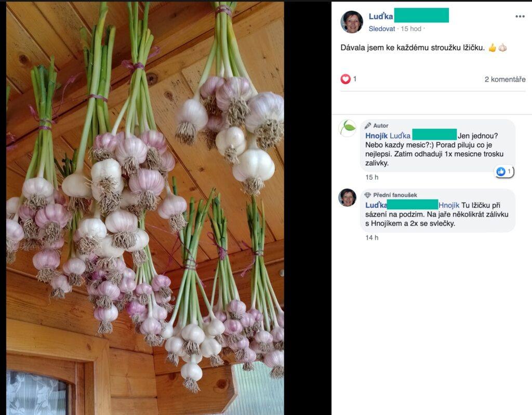
Task: Click the 14 h timestamp under second comment
Action: [x=372, y=237]
